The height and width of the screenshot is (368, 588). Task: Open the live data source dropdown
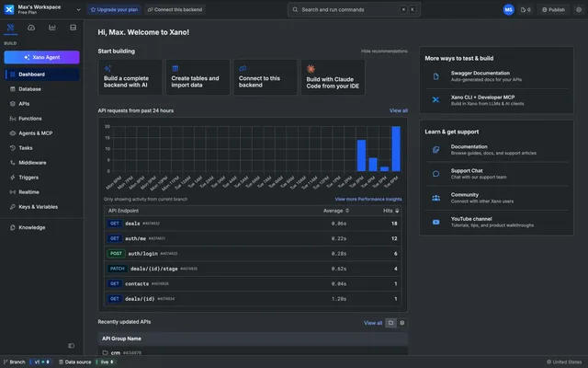(107, 362)
